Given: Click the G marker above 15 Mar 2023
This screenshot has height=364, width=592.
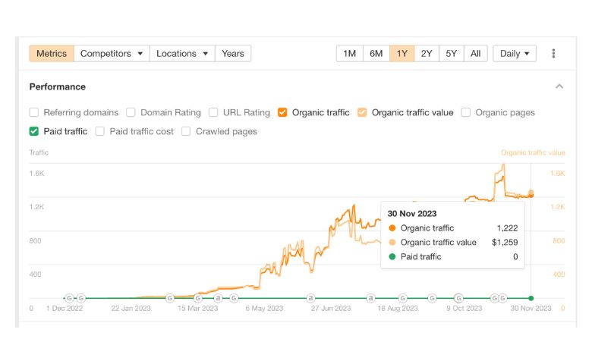Looking at the screenshot, I should click(x=198, y=298).
